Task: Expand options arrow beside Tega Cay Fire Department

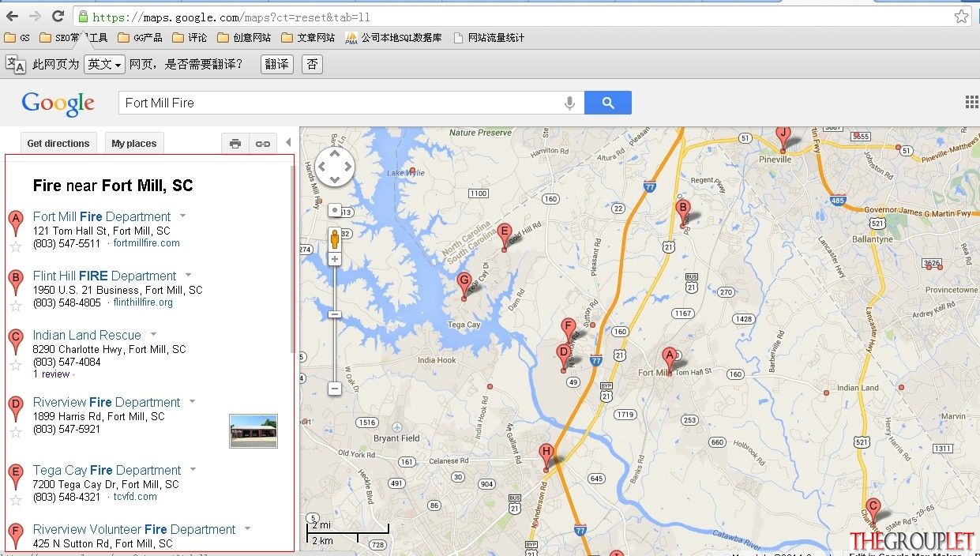Action: click(x=193, y=469)
